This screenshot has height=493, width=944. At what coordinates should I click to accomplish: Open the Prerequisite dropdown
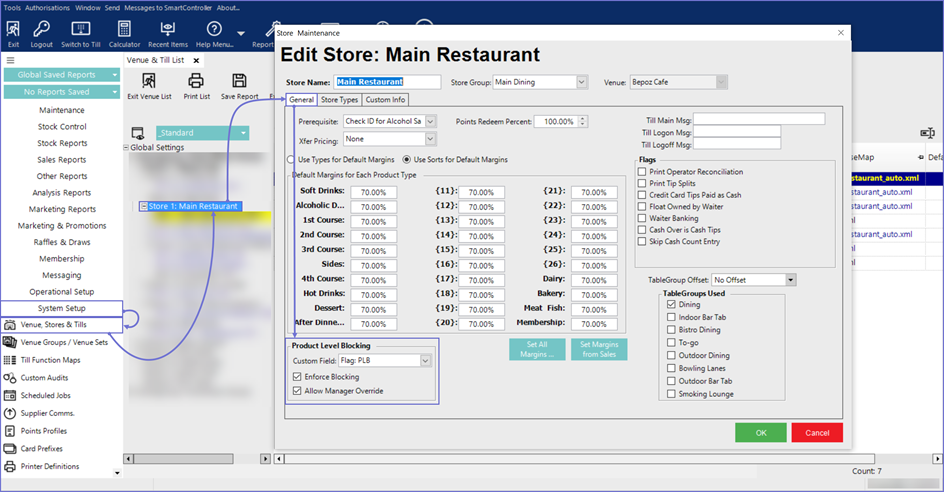430,121
